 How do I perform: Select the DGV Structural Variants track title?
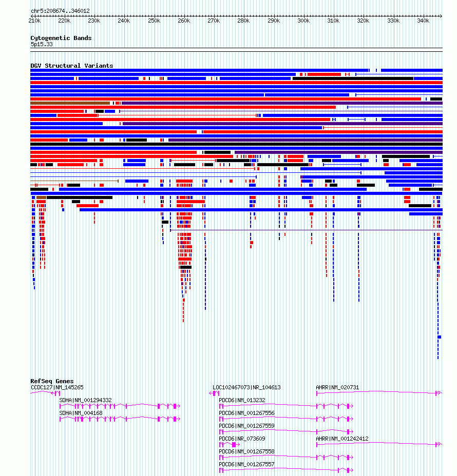pyautogui.click(x=72, y=66)
